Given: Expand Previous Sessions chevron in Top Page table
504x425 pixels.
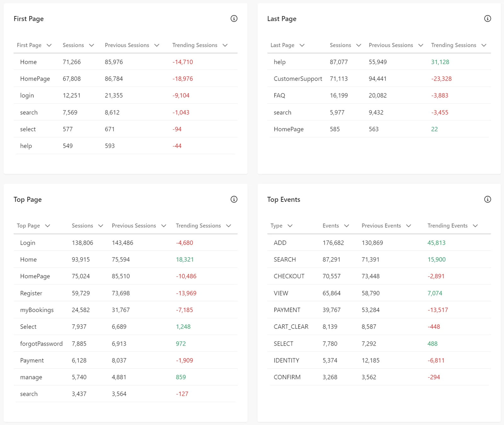Looking at the screenshot, I should (x=163, y=226).
